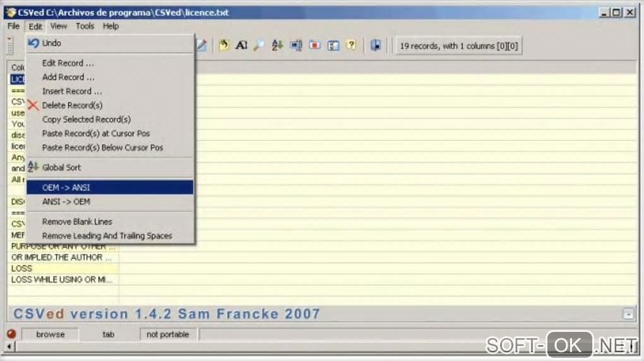644x361 pixels.
Task: Click the 'browse' status bar panel
Action: [x=50, y=334]
